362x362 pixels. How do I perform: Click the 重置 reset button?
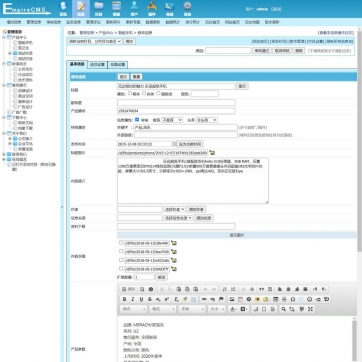tap(136, 77)
